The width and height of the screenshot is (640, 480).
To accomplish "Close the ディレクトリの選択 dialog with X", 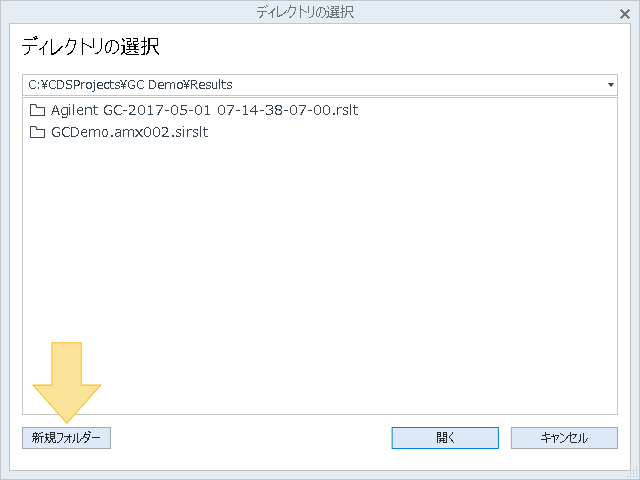I will [624, 14].
